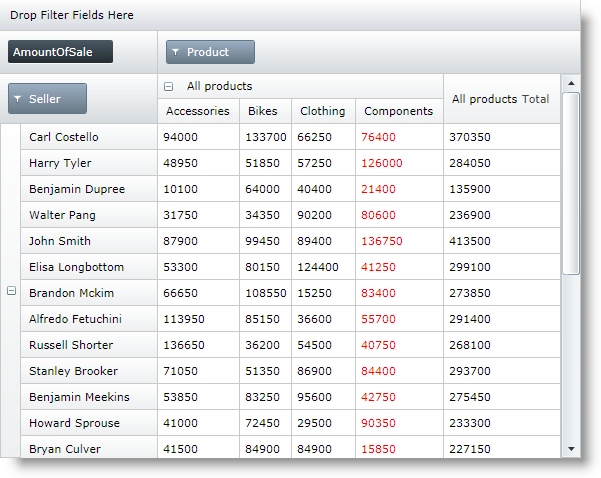Select the John Smith row header

tap(89, 241)
